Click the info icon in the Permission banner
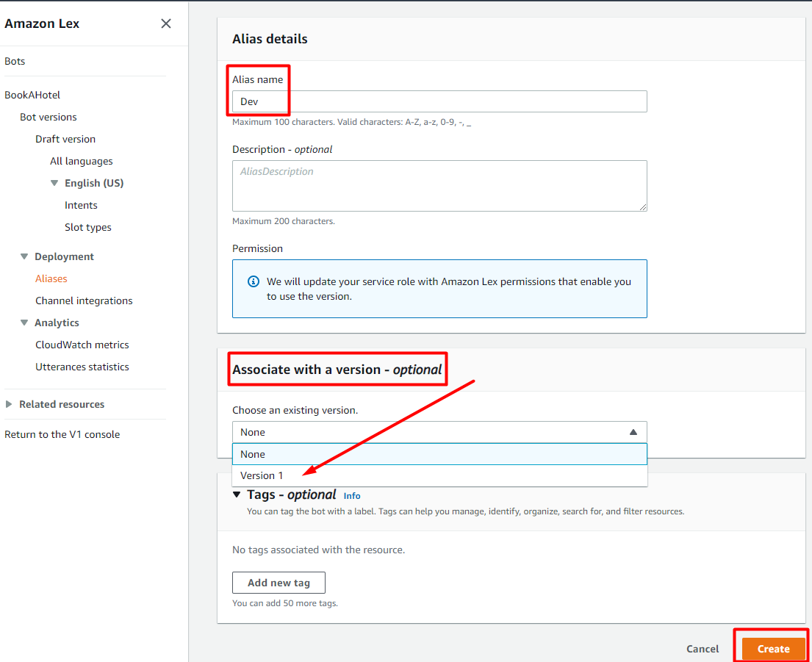This screenshot has width=812, height=662. (254, 281)
